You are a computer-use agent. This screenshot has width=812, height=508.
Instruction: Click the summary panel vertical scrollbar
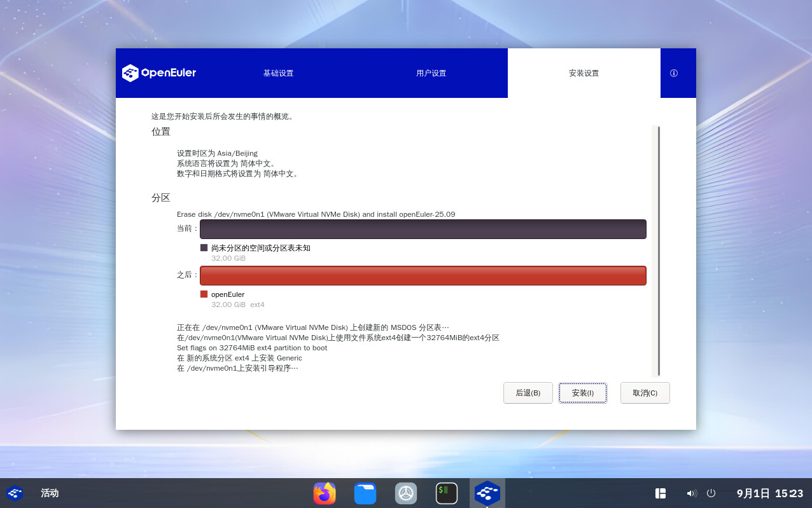tap(658, 251)
